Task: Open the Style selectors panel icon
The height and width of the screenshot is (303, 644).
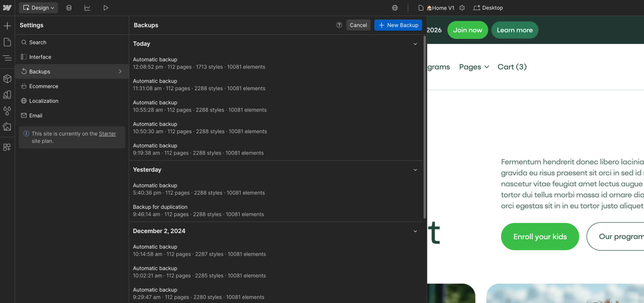Action: click(x=7, y=95)
